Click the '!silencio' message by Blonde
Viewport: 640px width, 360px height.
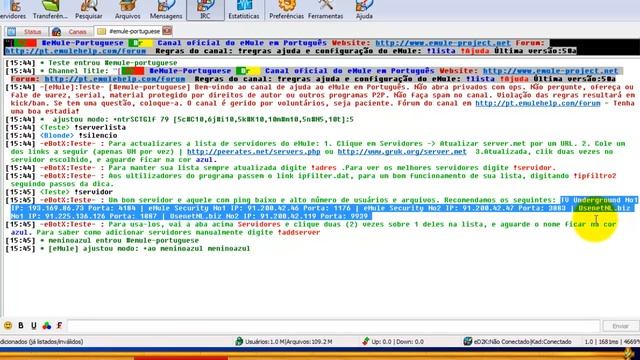click(x=98, y=136)
